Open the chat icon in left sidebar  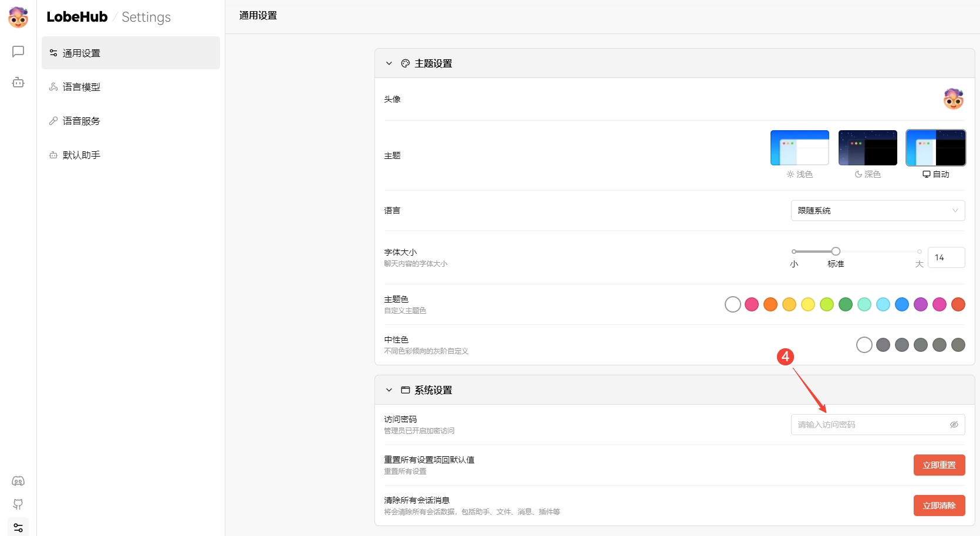point(18,52)
